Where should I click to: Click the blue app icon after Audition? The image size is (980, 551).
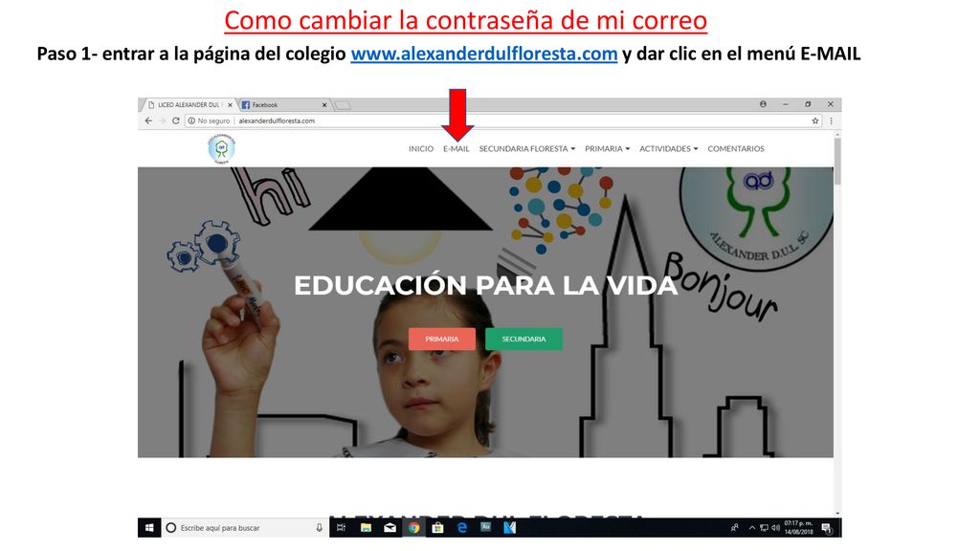[x=510, y=528]
